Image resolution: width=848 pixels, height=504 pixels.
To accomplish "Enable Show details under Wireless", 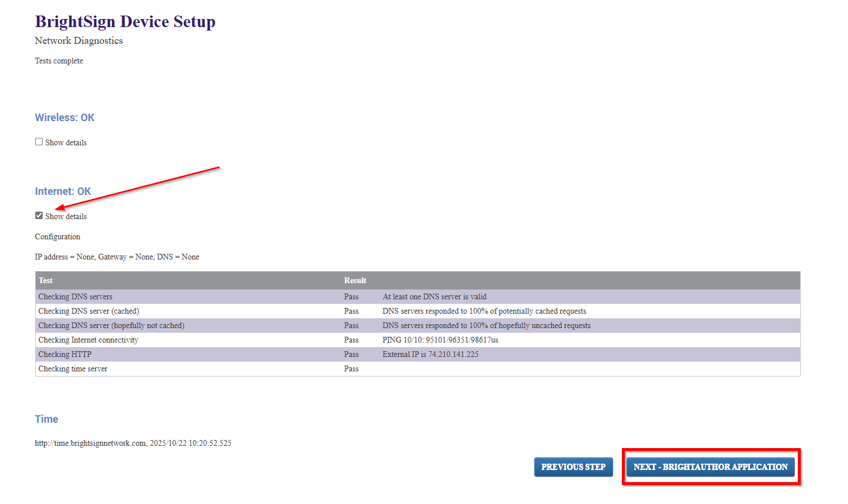I will [x=39, y=142].
